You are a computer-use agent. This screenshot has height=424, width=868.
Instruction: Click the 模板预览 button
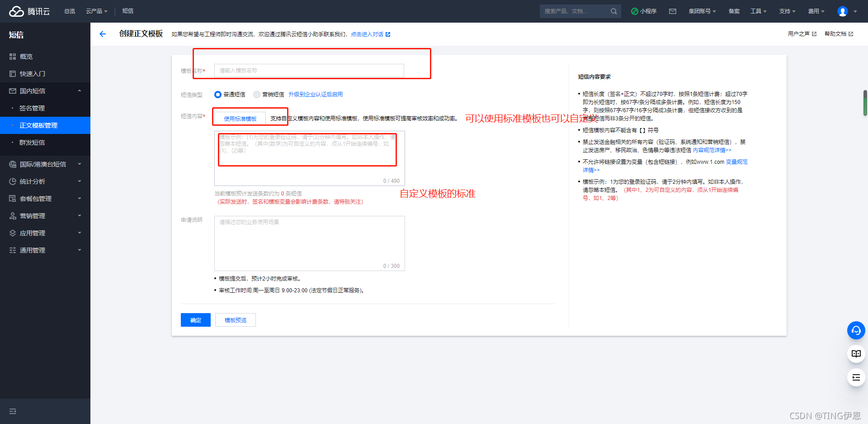pyautogui.click(x=236, y=320)
